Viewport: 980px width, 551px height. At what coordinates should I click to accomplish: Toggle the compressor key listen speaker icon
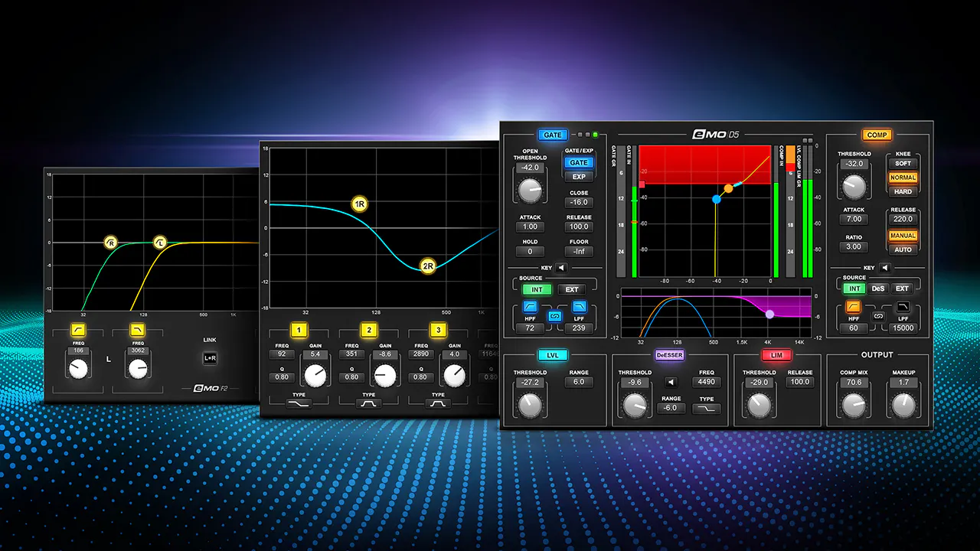pos(885,268)
